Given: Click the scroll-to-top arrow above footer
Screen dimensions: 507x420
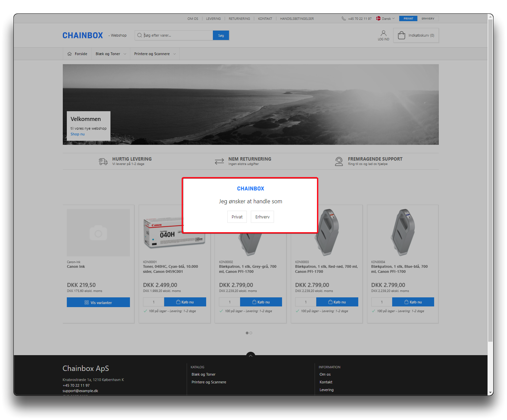Looking at the screenshot, I should click(250, 355).
